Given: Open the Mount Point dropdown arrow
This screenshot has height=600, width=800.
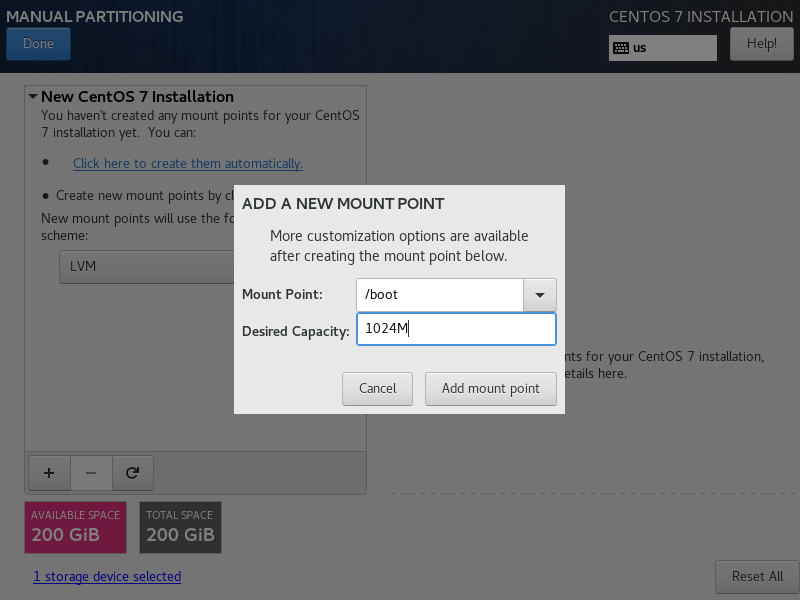Looking at the screenshot, I should pyautogui.click(x=540, y=295).
